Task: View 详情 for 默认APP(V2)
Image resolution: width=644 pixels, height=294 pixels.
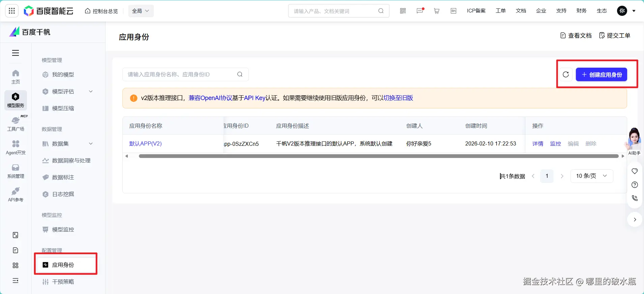Action: pyautogui.click(x=538, y=144)
